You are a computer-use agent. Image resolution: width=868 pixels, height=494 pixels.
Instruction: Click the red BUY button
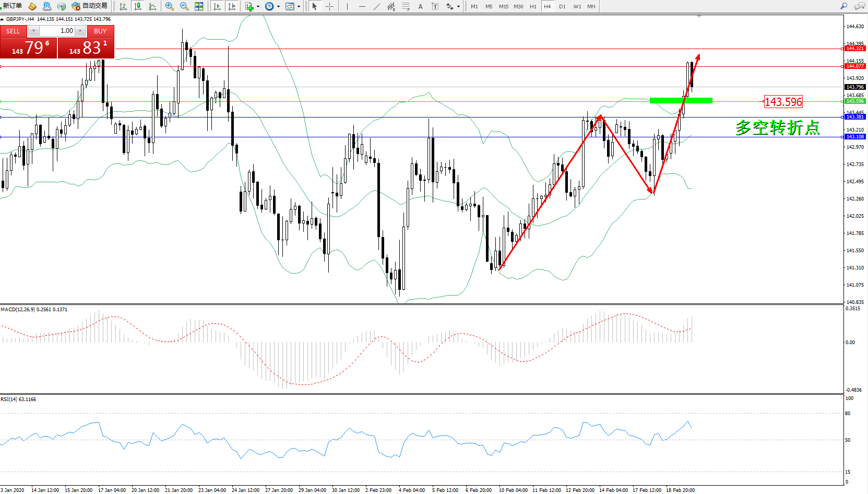[x=100, y=31]
